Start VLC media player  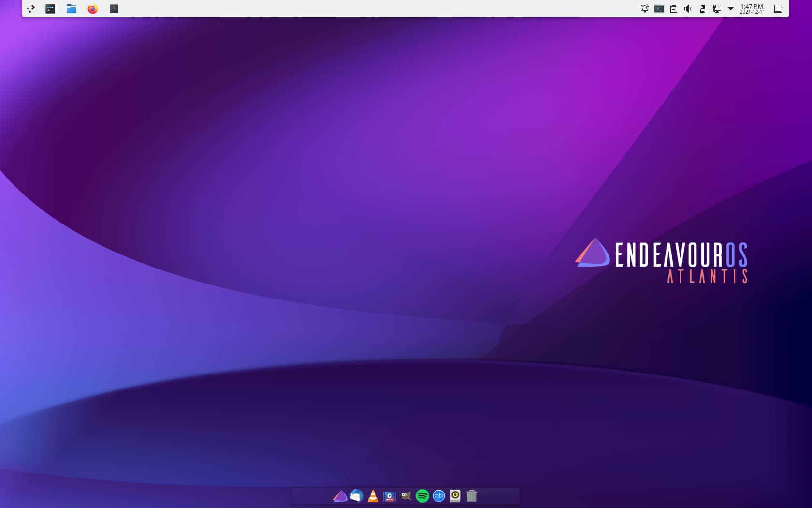pos(372,496)
